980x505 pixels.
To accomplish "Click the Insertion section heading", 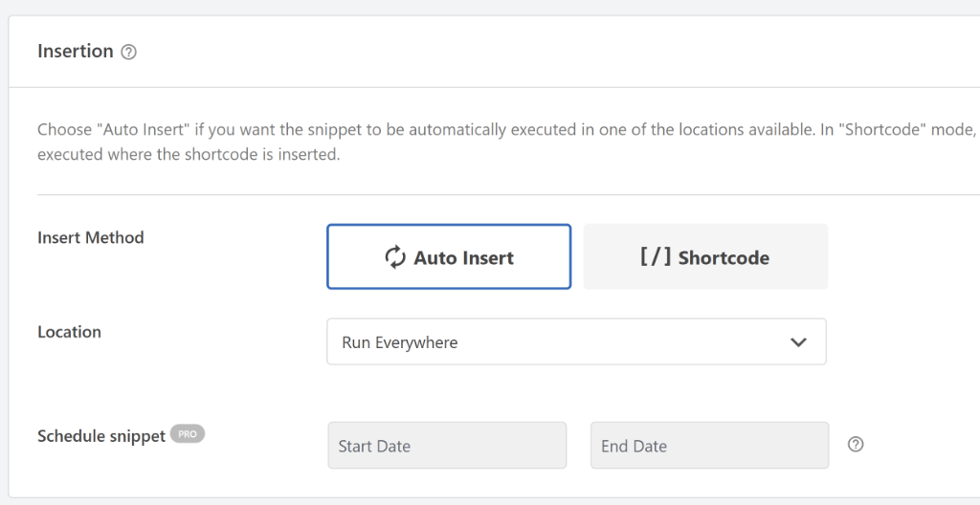I will point(76,52).
